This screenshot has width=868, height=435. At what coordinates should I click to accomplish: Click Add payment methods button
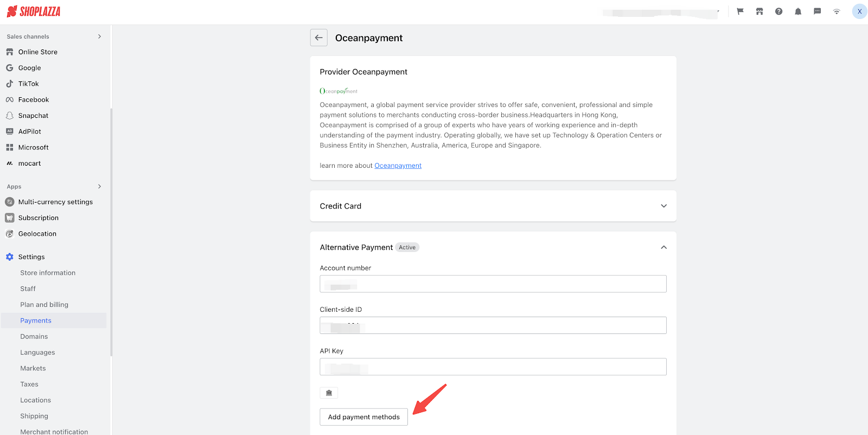pyautogui.click(x=364, y=417)
